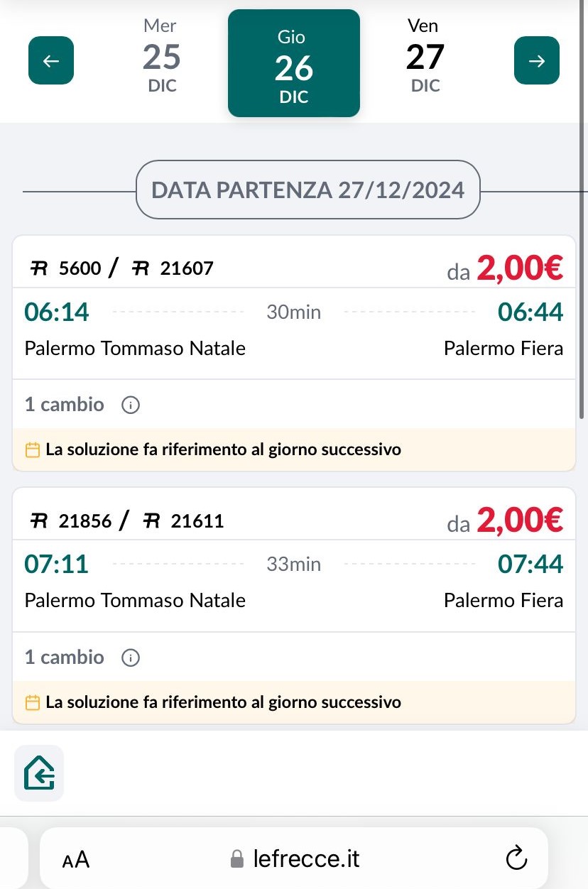Reload the page in Safari
Screen dimensions: 588x889
coord(516,858)
